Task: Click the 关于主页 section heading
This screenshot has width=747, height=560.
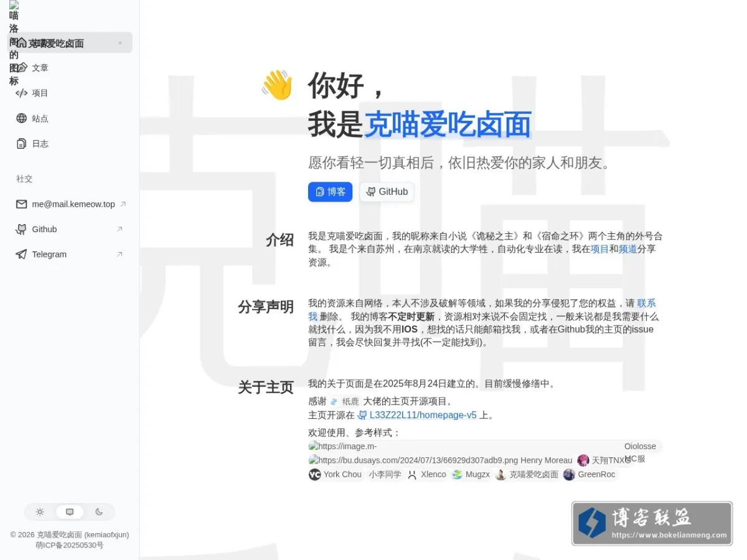Action: pyautogui.click(x=266, y=387)
